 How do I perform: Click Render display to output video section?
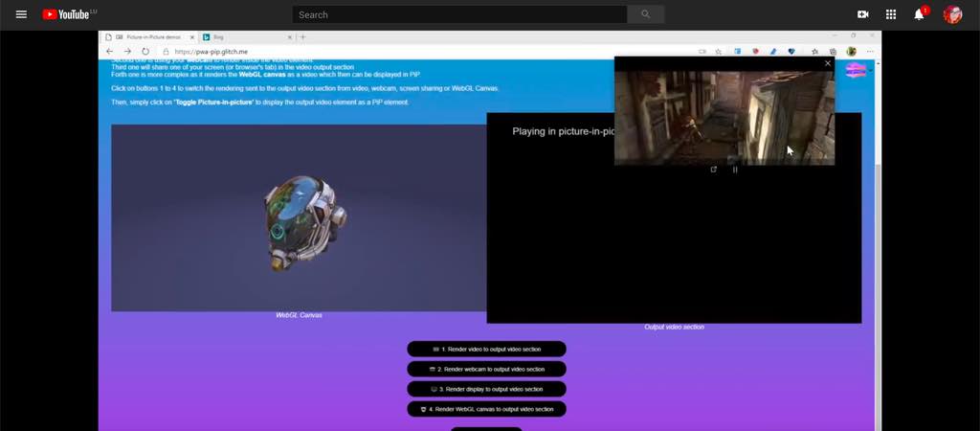coord(486,390)
